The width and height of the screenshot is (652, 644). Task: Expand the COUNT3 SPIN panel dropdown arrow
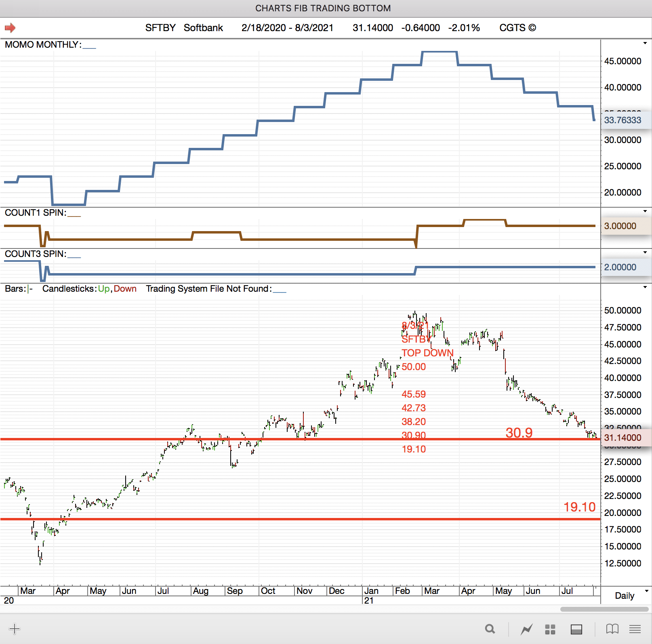tap(645, 253)
